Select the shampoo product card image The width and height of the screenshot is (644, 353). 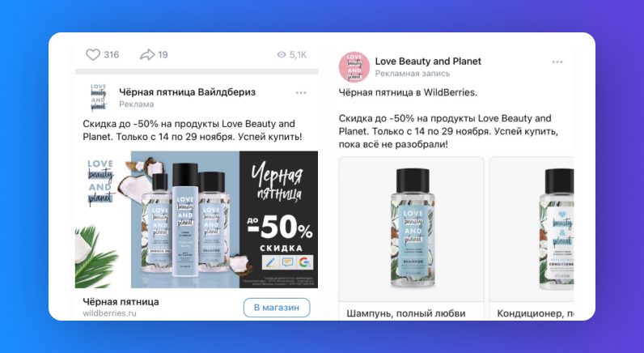tap(411, 229)
